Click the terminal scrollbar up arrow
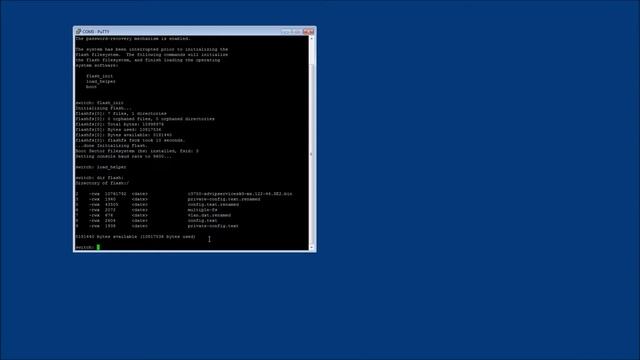The image size is (640, 360). 311,38
